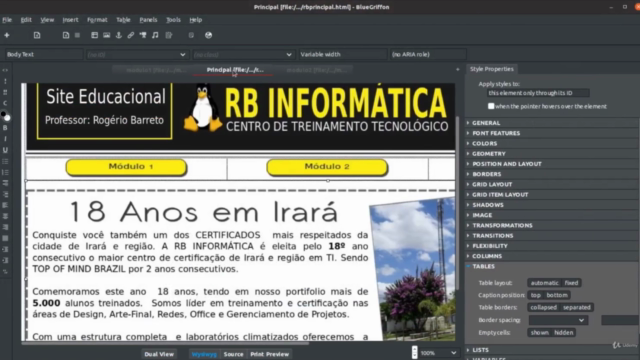Open the File menu

pos(7,20)
